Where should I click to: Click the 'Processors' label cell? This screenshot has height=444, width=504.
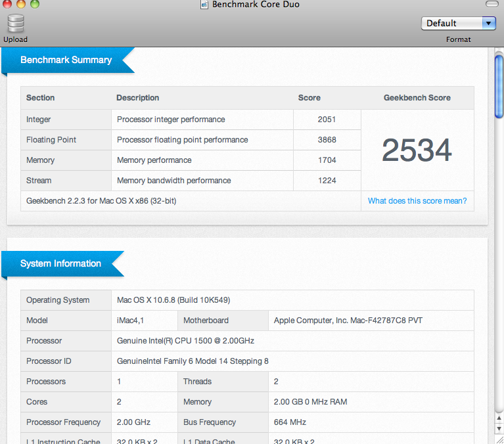(66, 382)
